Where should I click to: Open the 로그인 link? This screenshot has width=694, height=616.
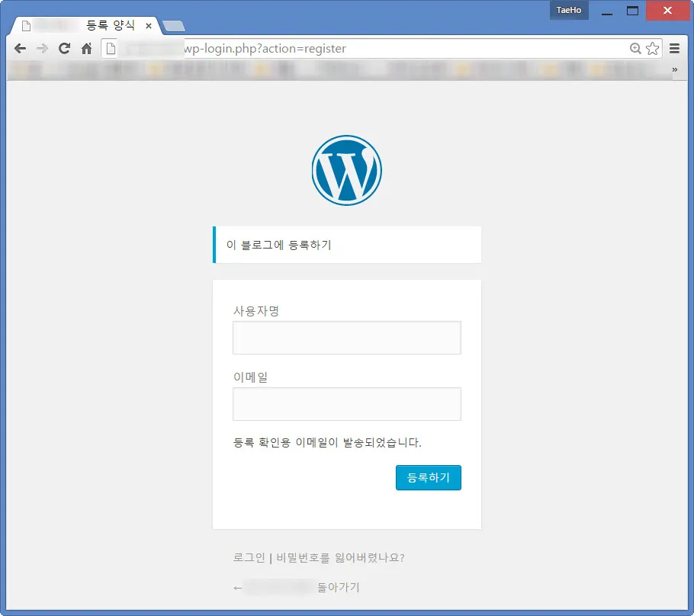point(249,557)
